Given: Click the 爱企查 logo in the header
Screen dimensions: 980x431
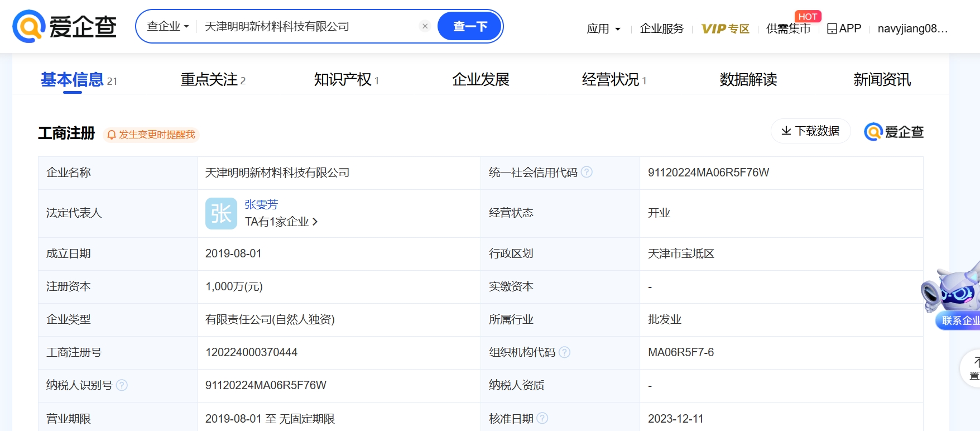Looking at the screenshot, I should click(x=65, y=26).
